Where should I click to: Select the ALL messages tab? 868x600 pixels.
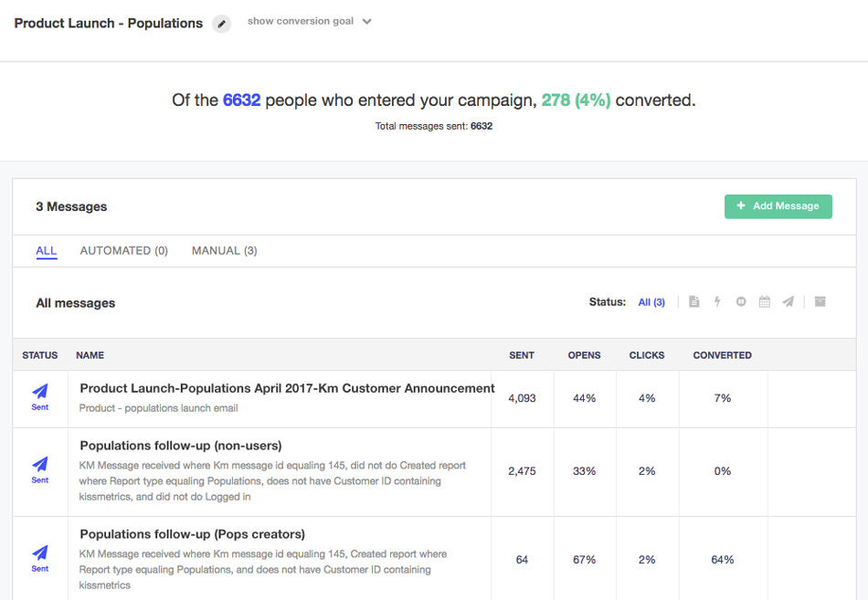(x=47, y=250)
